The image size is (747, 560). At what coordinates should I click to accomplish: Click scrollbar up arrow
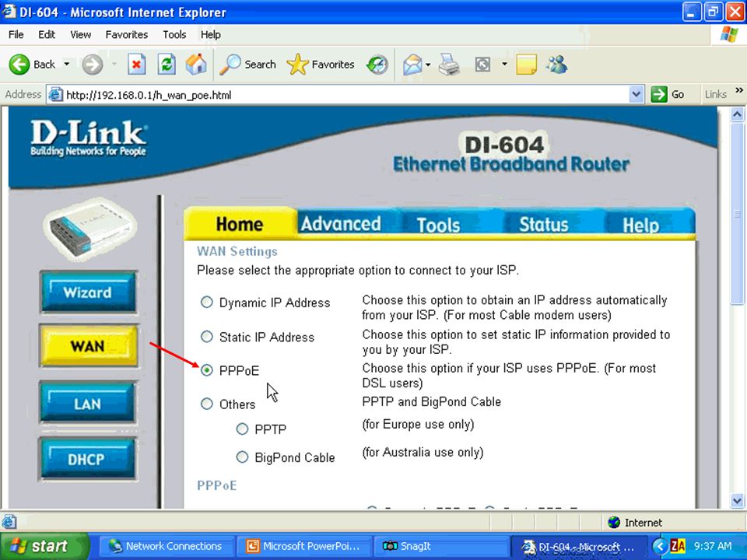737,114
